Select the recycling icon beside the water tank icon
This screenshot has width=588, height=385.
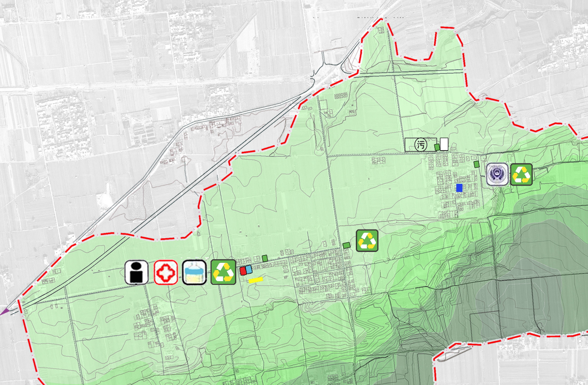click(223, 272)
